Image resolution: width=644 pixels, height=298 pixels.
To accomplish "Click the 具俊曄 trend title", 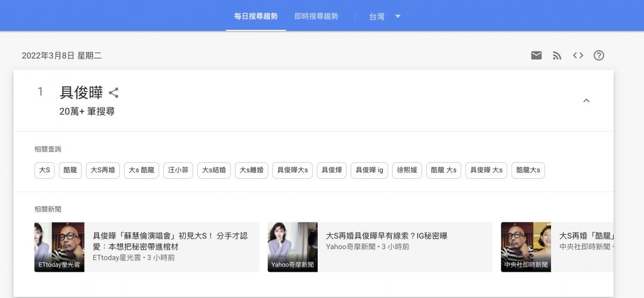I will click(81, 92).
